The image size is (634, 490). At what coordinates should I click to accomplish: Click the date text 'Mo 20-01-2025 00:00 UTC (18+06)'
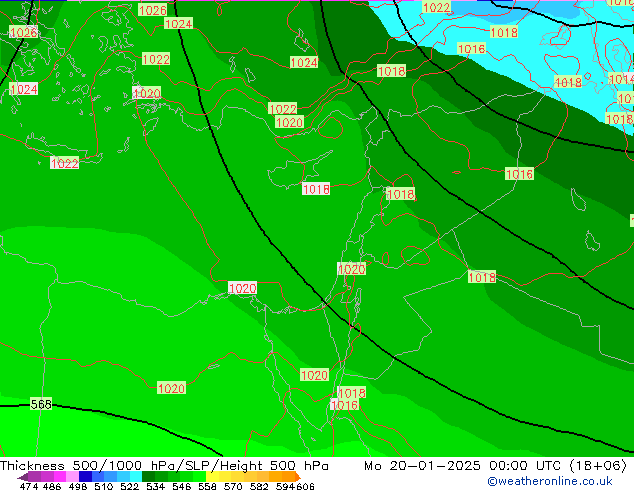tap(495, 466)
